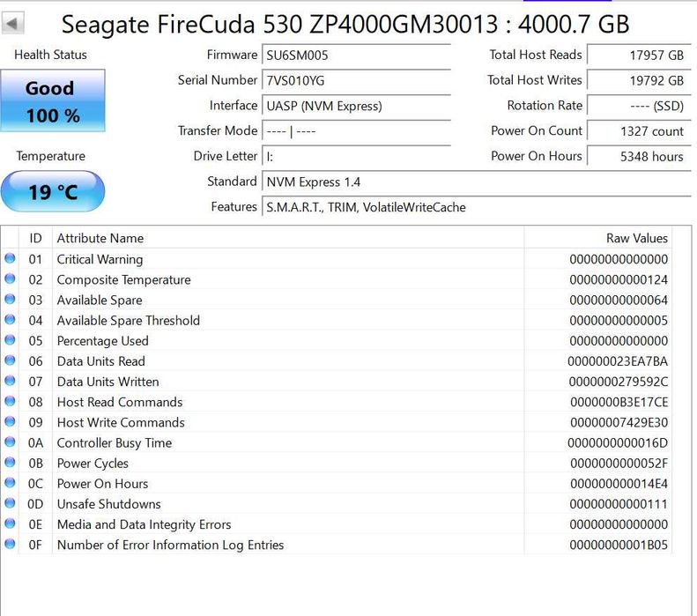This screenshot has height=616, width=697.
Task: Click the status dot for Unsafe Shutdowns
Action: [x=10, y=503]
